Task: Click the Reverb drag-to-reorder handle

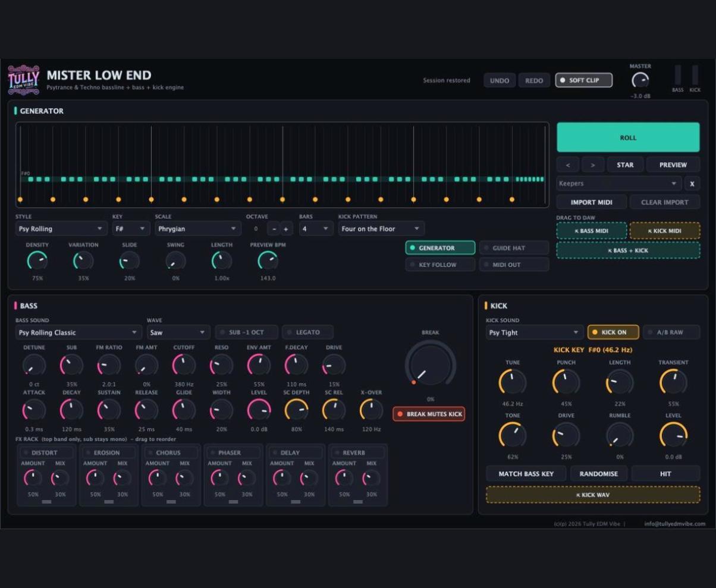Action: 358,502
